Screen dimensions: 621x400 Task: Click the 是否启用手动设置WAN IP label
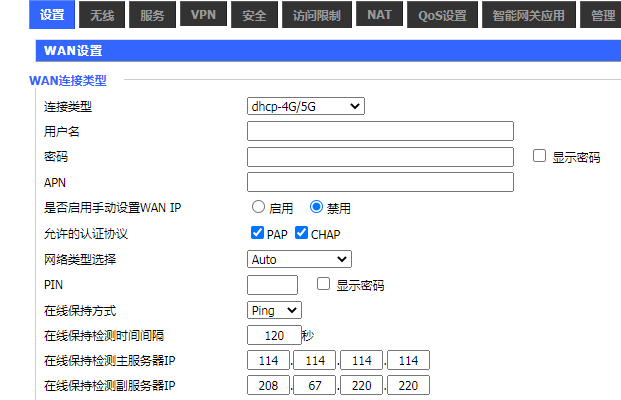[112, 208]
